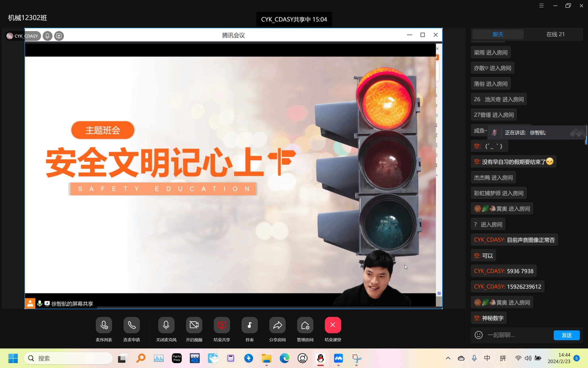
Task: Click the screen share icon beside CYK_CDASY
Action: tap(59, 36)
